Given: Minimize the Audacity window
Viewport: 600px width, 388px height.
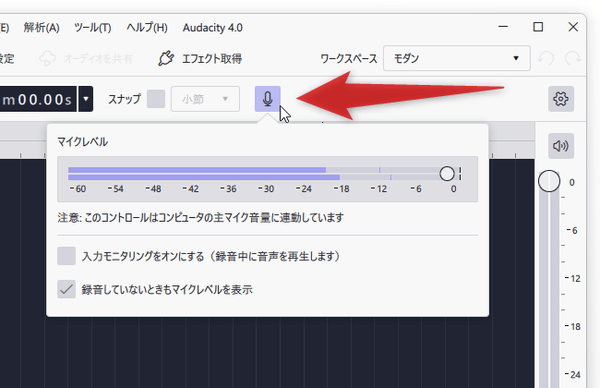Looking at the screenshot, I should (x=503, y=27).
